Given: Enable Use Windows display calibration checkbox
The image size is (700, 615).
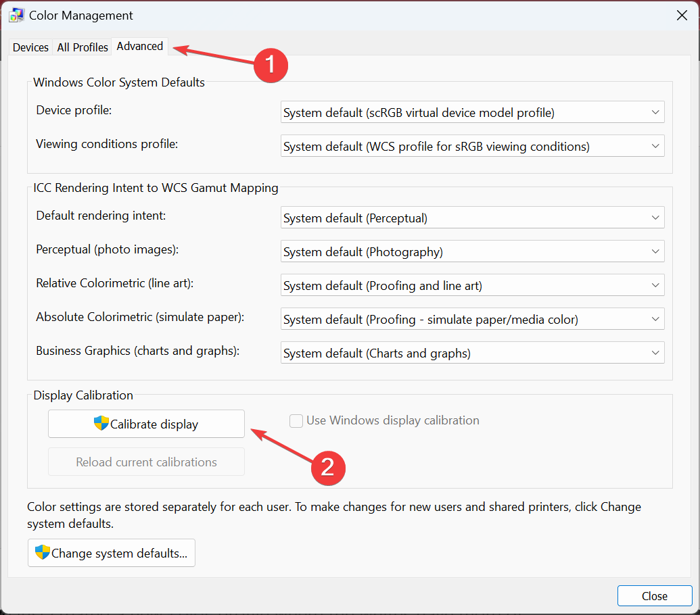Looking at the screenshot, I should (296, 420).
